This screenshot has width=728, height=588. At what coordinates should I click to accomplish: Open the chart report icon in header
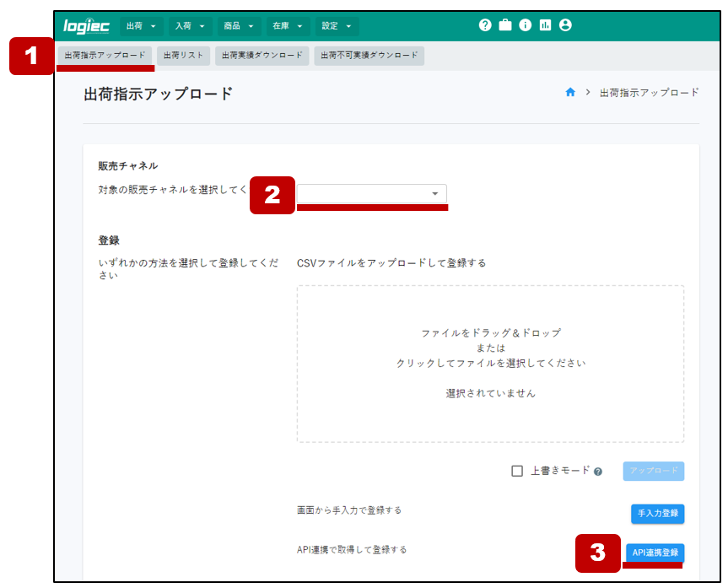pos(545,25)
